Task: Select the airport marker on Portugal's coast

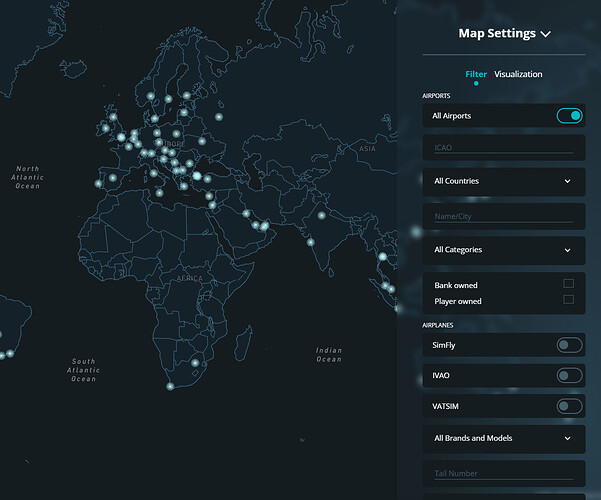Action: pyautogui.click(x=99, y=182)
